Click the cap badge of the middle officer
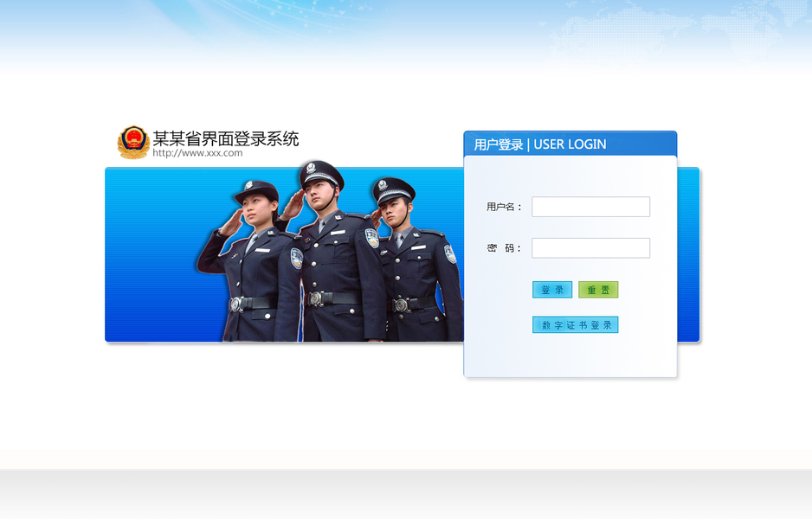 [x=311, y=168]
